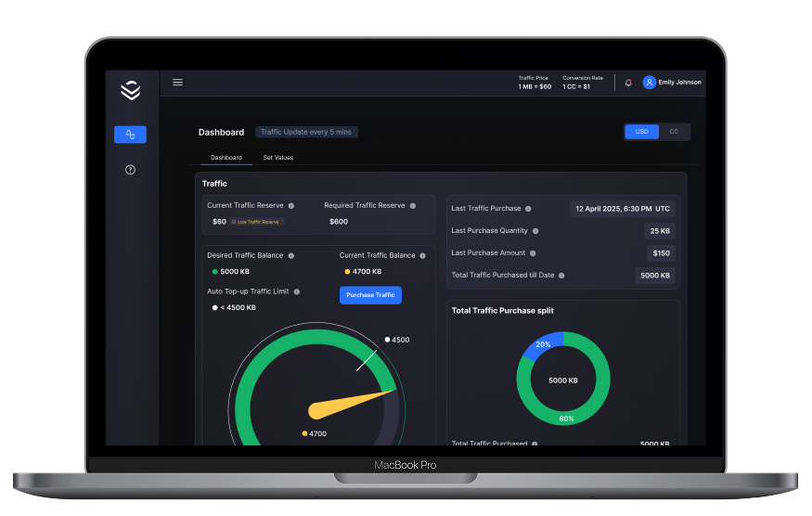Show info for Total Traffic Purchased till Date
The width and height of the screenshot is (812, 516).
[561, 276]
